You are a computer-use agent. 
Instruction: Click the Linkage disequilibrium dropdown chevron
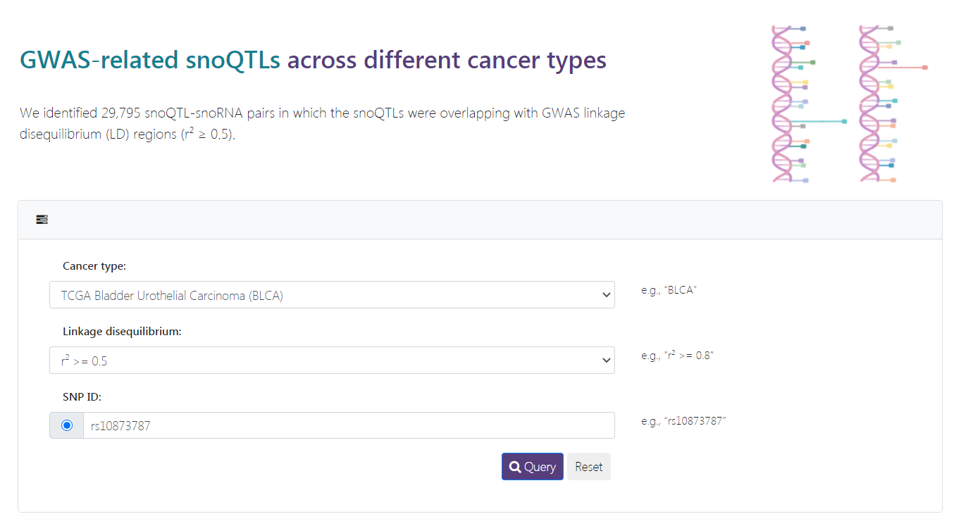coord(606,361)
